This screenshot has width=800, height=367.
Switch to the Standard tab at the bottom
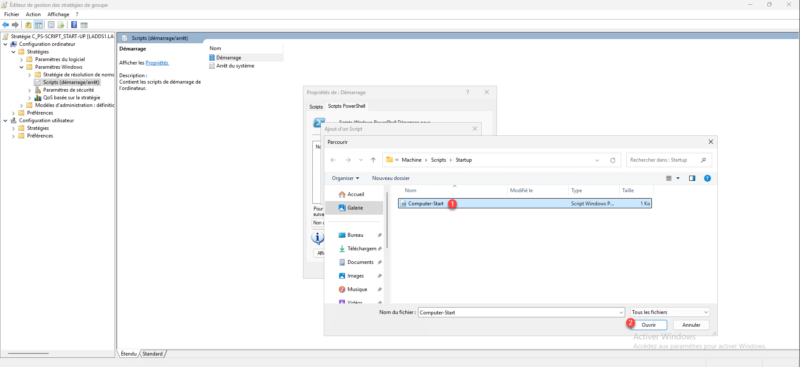152,354
